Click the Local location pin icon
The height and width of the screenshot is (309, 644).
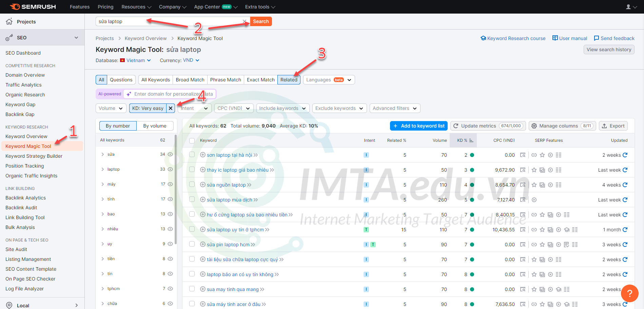pos(9,305)
